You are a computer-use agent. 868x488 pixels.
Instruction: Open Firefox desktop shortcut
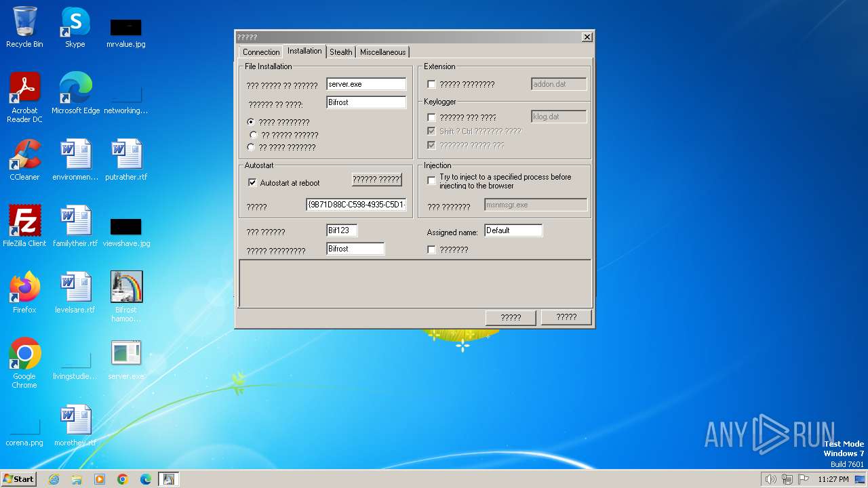click(x=24, y=293)
